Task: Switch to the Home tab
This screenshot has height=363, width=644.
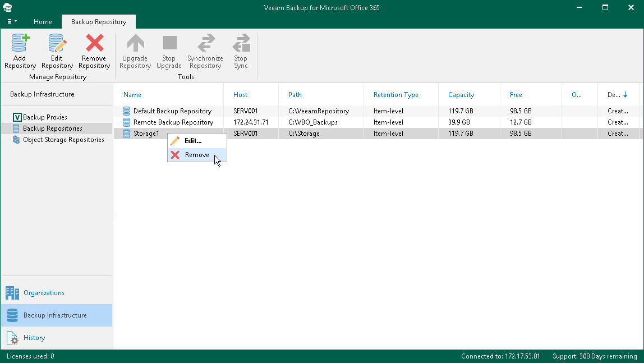Action: tap(43, 22)
